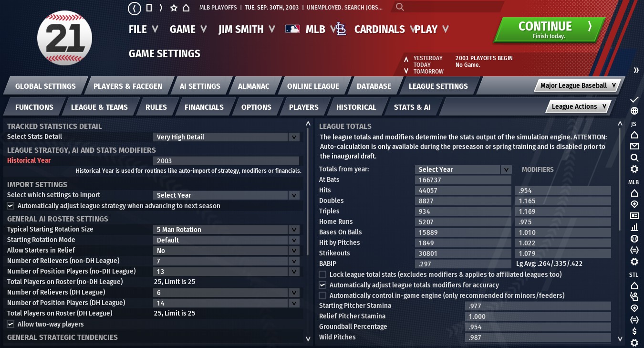644x348 pixels.
Task: Click the up arrow next to Yesterday
Action: pyautogui.click(x=406, y=60)
